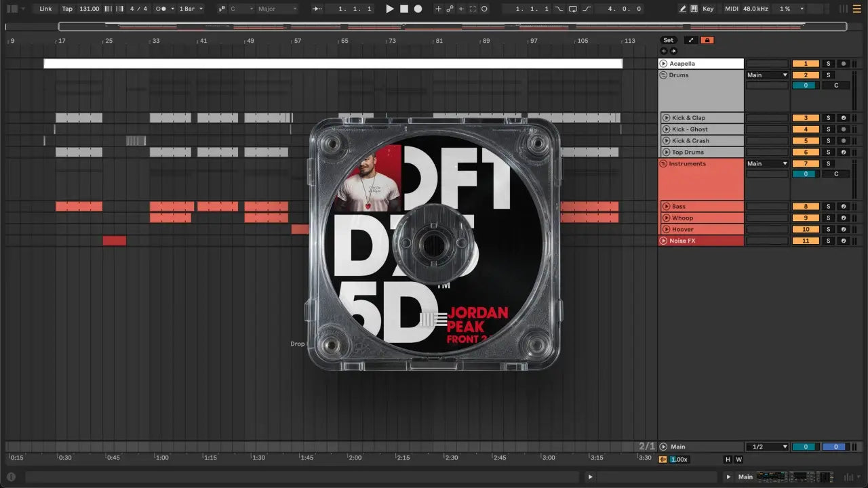Mute the Bass track via activator 8
This screenshot has height=488, width=868.
[806, 207]
